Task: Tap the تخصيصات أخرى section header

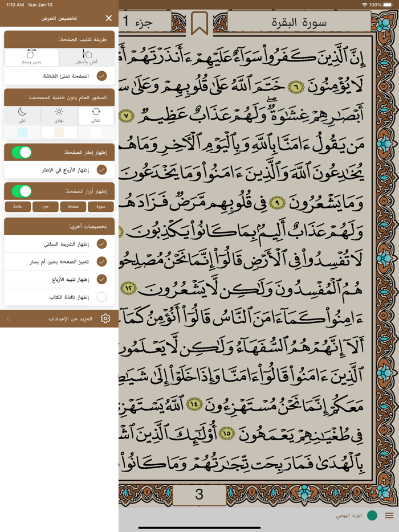Action: coord(59,226)
